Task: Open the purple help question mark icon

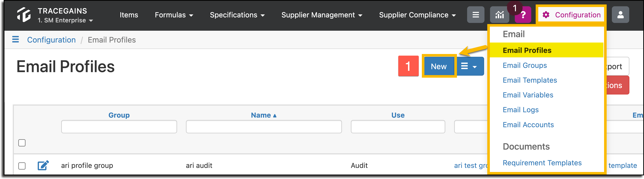Action: point(523,15)
